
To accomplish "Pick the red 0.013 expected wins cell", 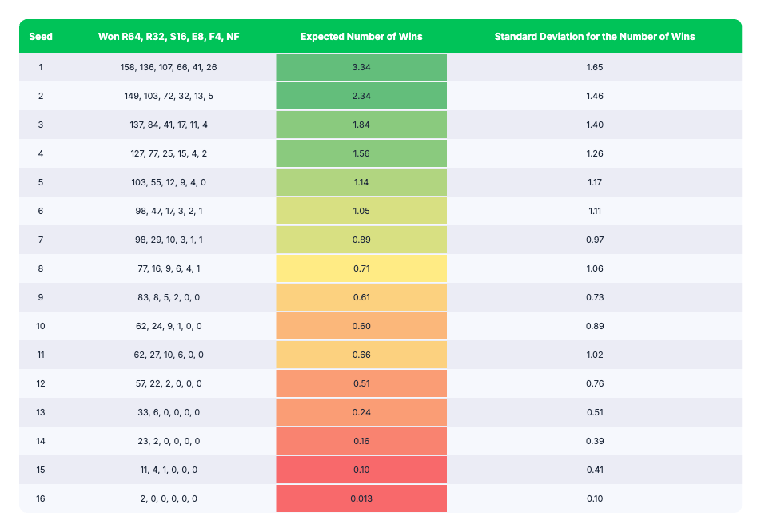I will 361,498.
